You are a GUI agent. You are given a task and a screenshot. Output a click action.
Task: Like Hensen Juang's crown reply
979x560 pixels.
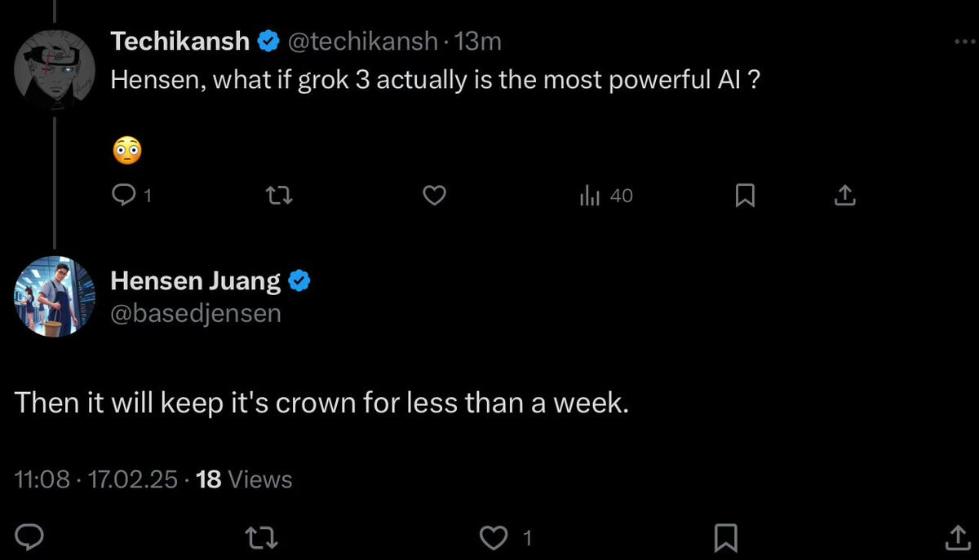[493, 536]
